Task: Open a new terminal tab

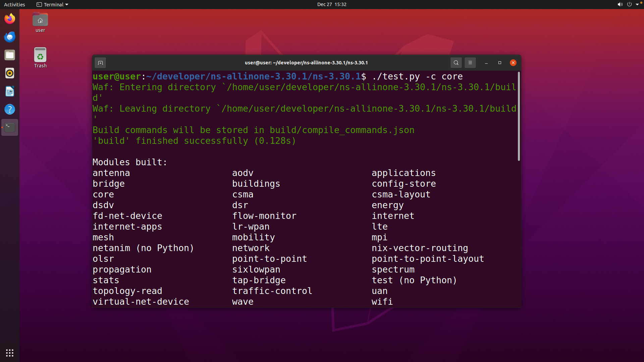Action: click(100, 63)
